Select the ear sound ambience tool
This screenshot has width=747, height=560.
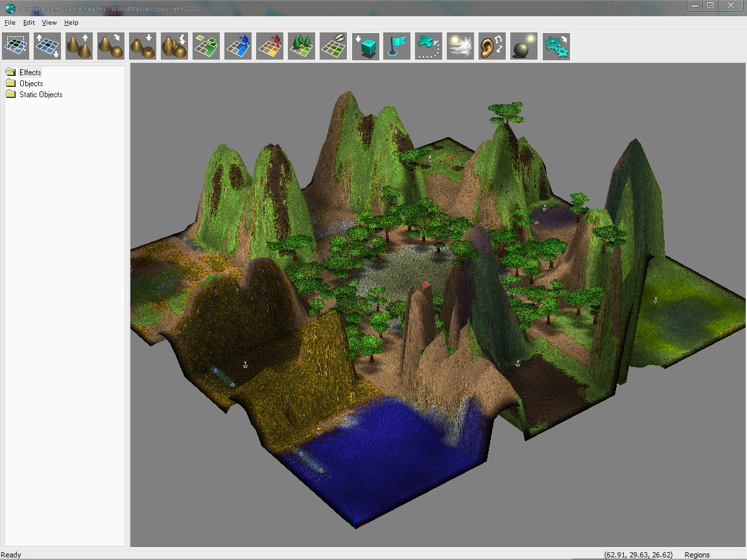tap(492, 46)
